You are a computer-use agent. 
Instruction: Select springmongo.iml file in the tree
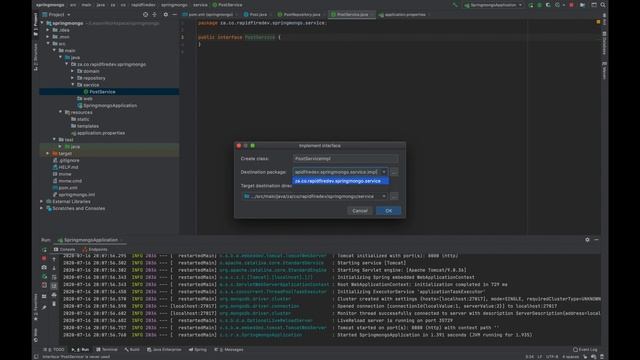[74, 195]
